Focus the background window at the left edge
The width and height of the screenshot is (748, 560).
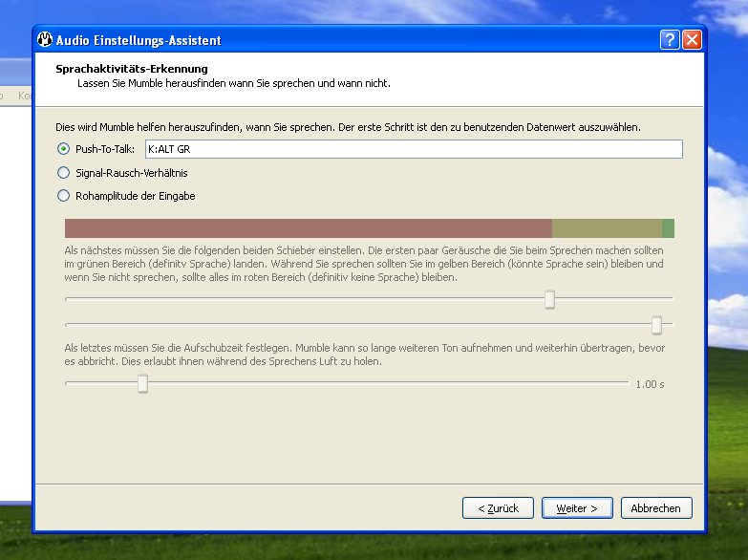point(14,287)
